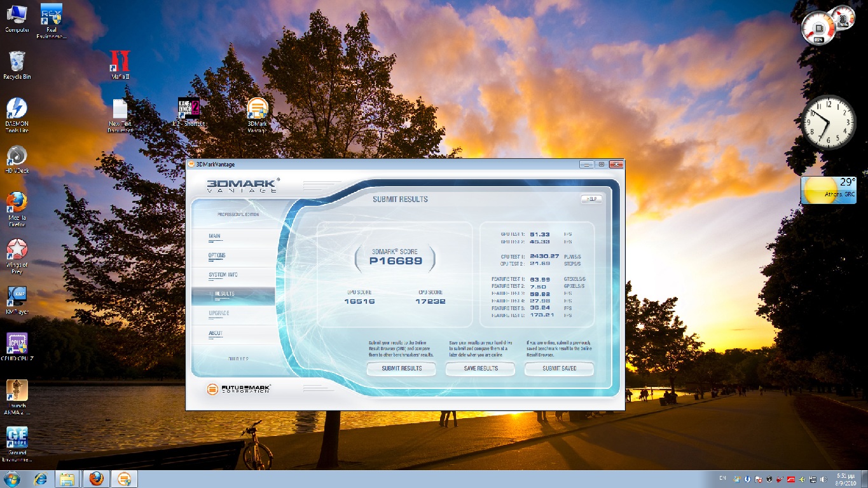This screenshot has width=868, height=488.
Task: Open the Windows Start menu
Action: pos(11,478)
